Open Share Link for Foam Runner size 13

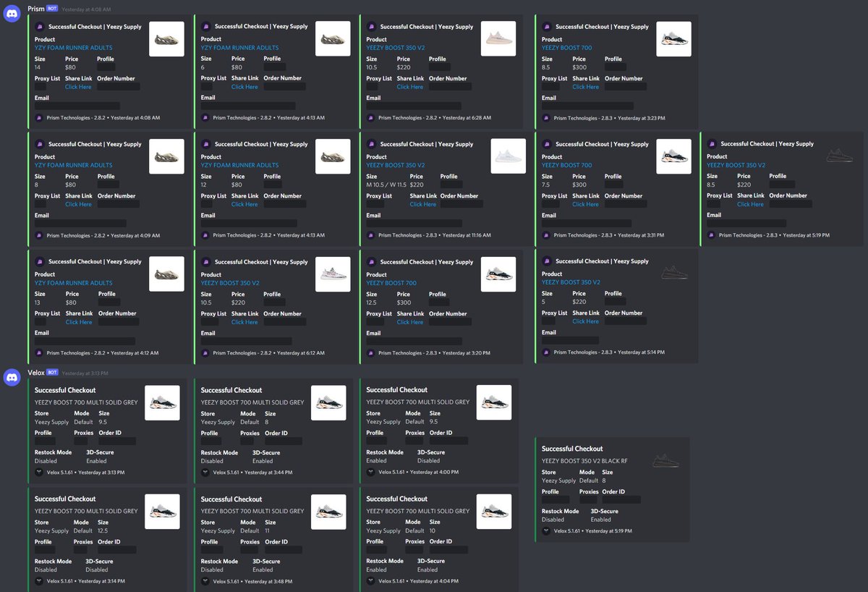tap(79, 321)
